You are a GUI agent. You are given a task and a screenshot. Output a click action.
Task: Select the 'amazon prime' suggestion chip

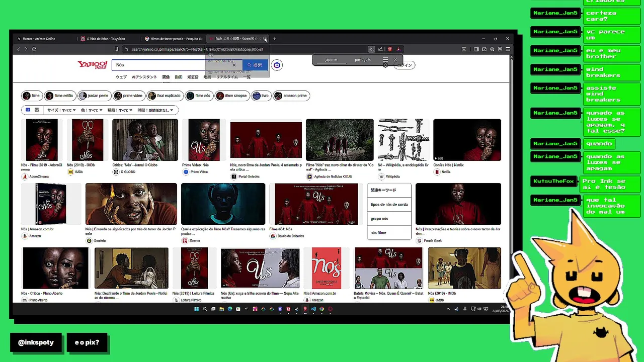tap(291, 96)
